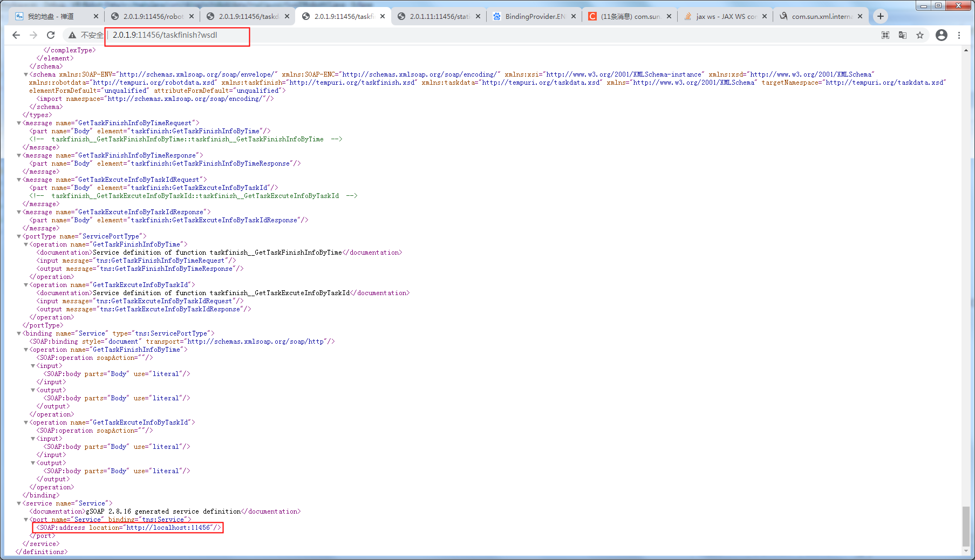Click the back navigation arrow
Image resolution: width=975 pixels, height=560 pixels.
(x=16, y=35)
